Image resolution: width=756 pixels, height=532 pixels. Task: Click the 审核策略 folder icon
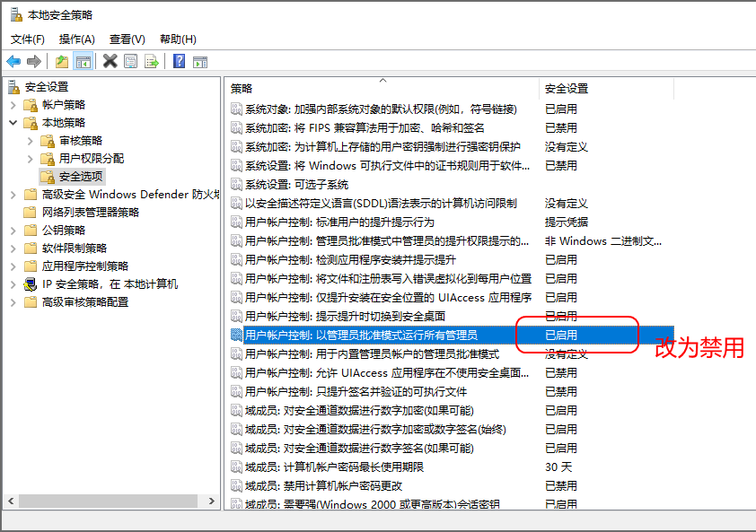(48, 141)
